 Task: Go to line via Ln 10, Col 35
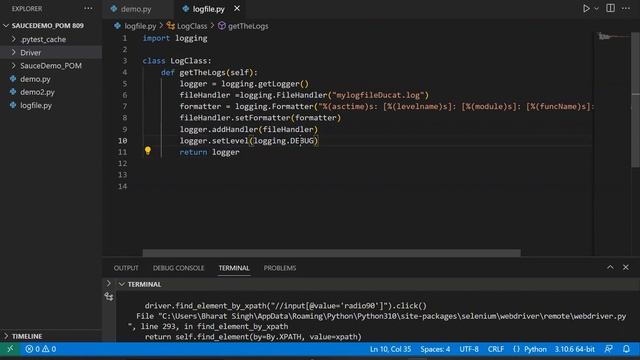tap(390, 349)
